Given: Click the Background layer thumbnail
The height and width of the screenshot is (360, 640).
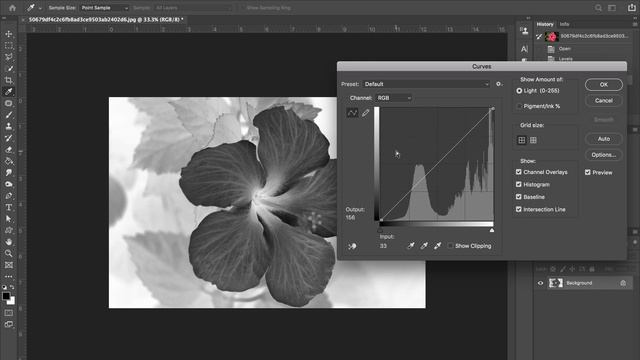Looking at the screenshot, I should click(556, 283).
